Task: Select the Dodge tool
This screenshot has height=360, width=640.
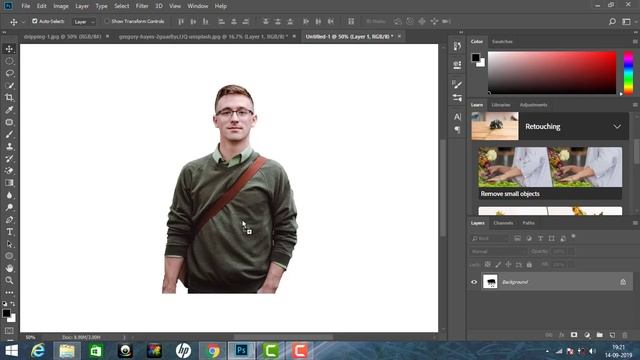Action: coord(9,207)
